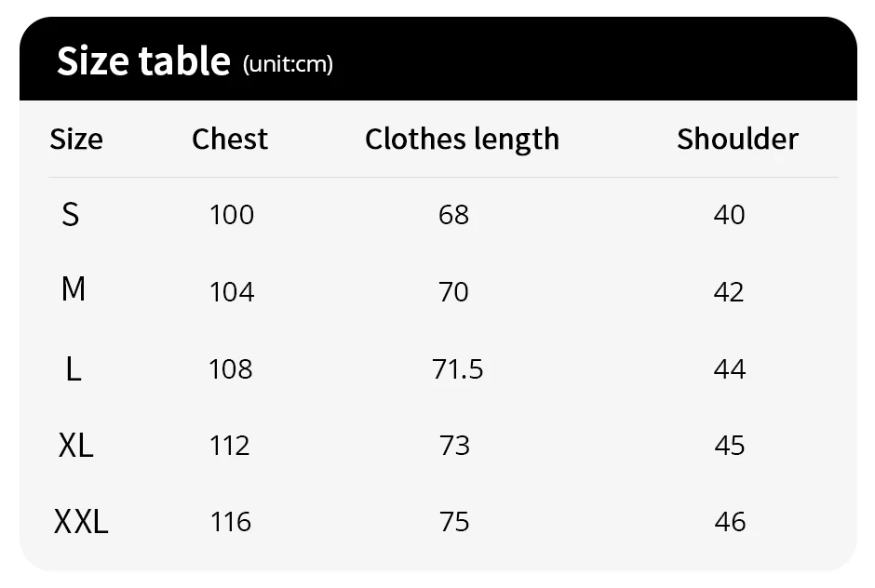Click shoulder value 44 for size L
Image resolution: width=875 pixels, height=588 pixels.
(730, 369)
